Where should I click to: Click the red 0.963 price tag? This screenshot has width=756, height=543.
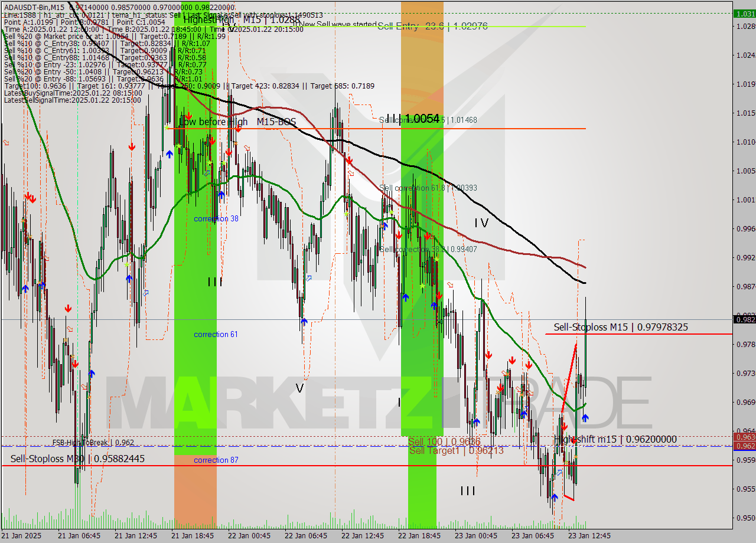[744, 437]
